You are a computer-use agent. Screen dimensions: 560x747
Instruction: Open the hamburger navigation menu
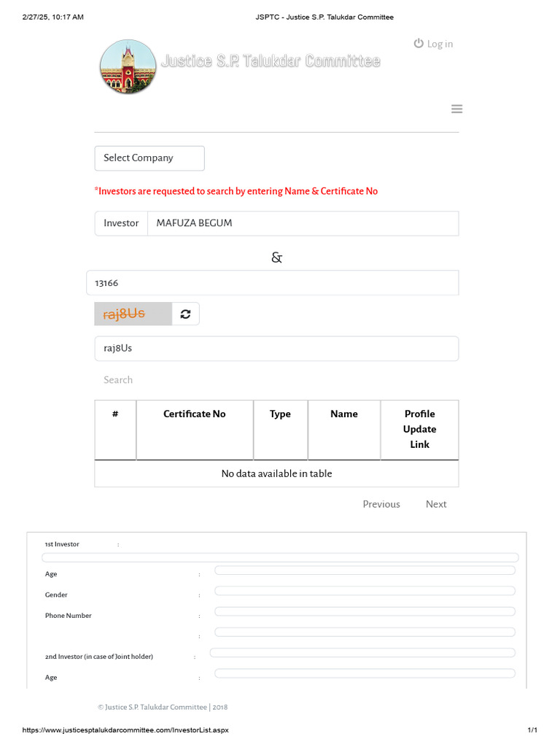pyautogui.click(x=457, y=109)
